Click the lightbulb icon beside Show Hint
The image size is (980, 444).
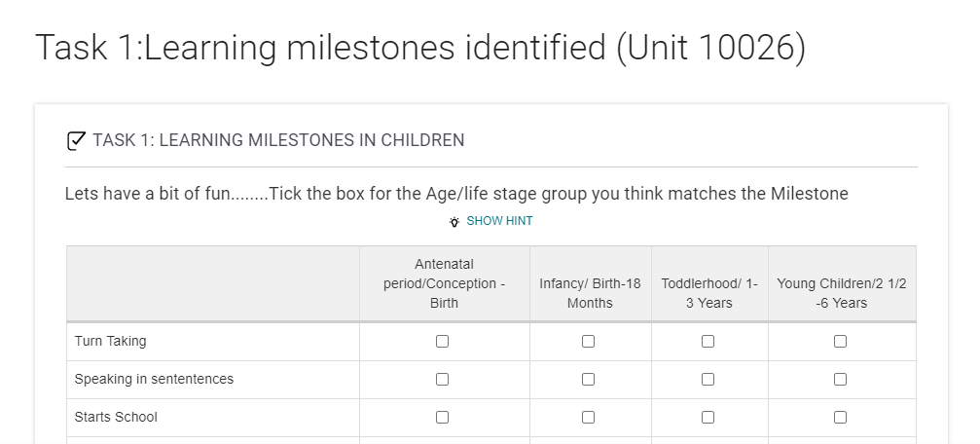pyautogui.click(x=454, y=222)
